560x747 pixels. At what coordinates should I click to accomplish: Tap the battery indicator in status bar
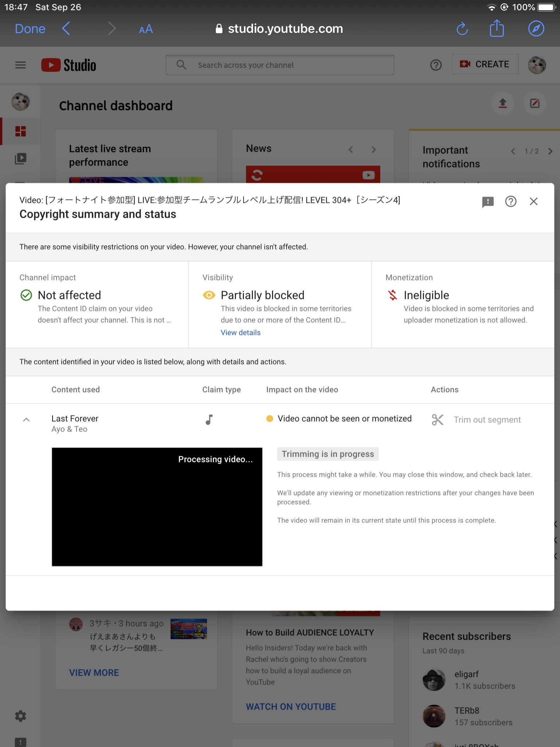(x=547, y=7)
